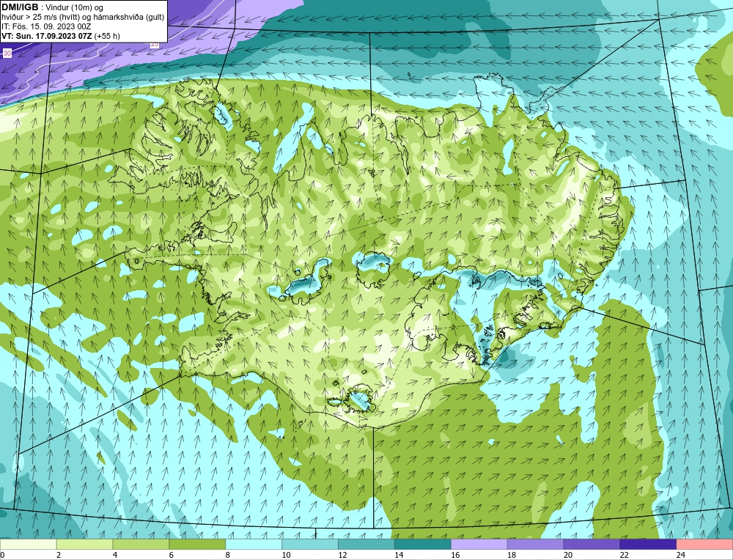Click the 22–24 m/s dark indigo legend swatch
The width and height of the screenshot is (733, 560).
[x=648, y=545]
